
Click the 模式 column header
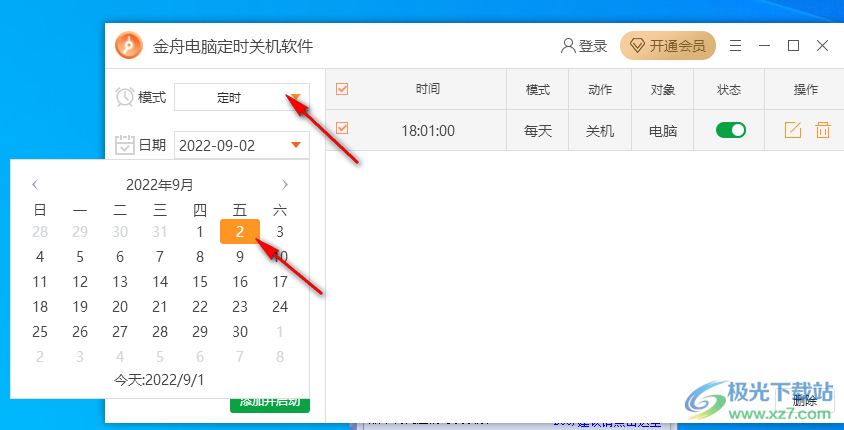click(x=538, y=89)
